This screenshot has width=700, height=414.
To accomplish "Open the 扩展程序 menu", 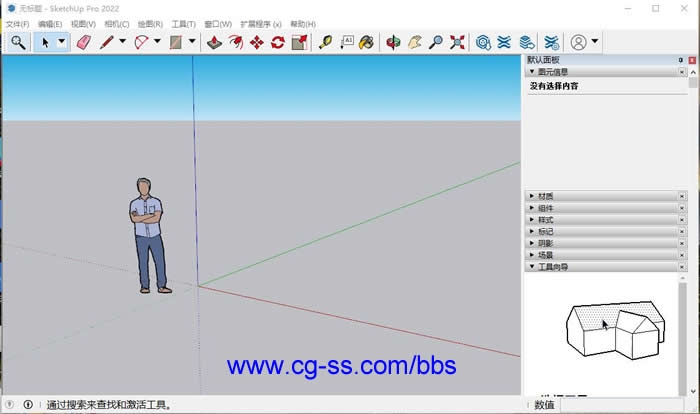I will click(260, 24).
